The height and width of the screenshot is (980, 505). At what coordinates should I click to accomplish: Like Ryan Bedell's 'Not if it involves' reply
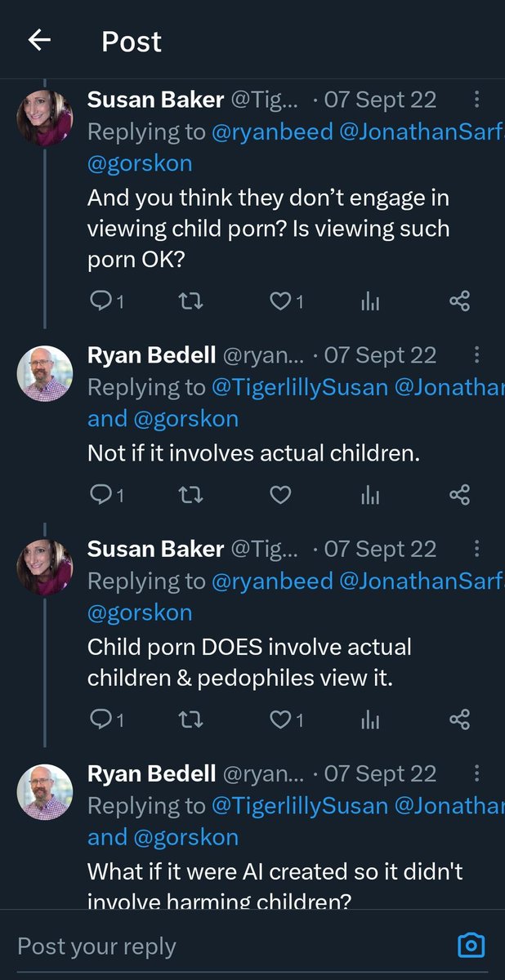pyautogui.click(x=280, y=494)
